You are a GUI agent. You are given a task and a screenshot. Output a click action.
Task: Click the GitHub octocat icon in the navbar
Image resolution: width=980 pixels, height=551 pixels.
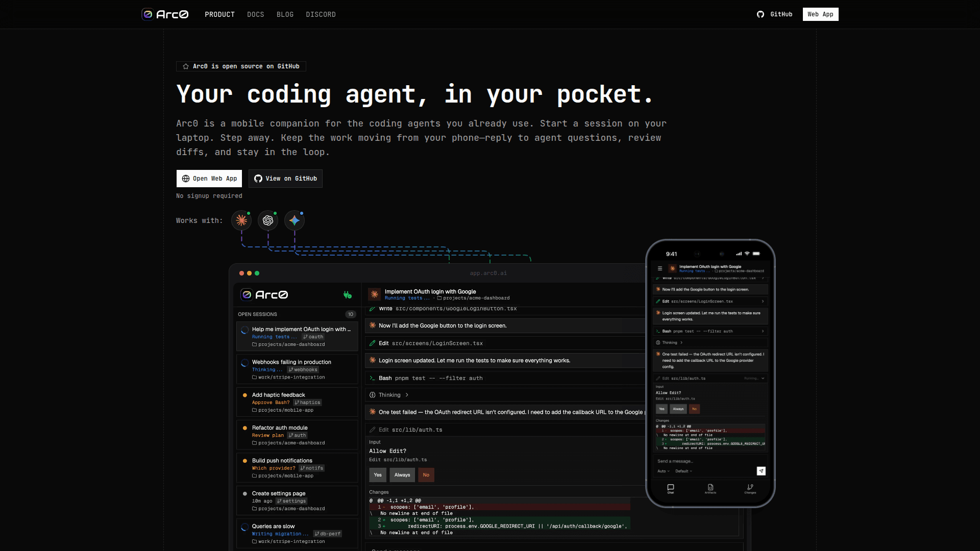[761, 14]
